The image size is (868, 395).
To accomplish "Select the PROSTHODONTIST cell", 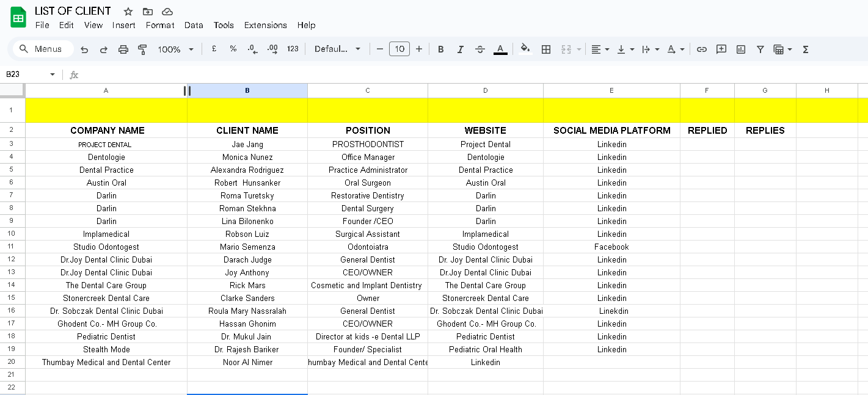I will click(368, 144).
